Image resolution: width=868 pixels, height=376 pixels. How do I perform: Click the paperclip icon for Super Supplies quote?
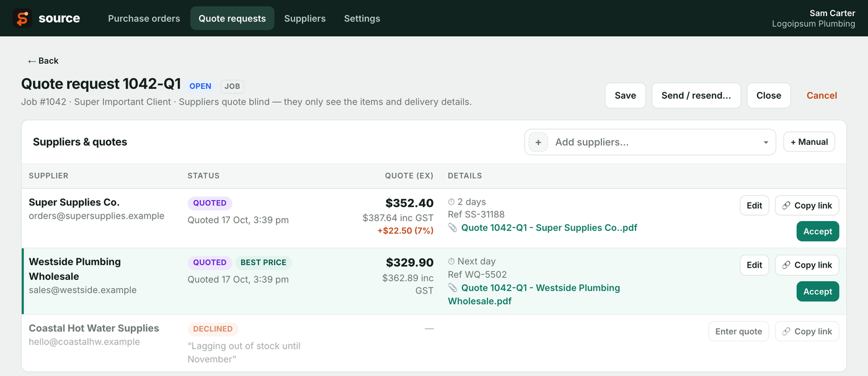[453, 228]
